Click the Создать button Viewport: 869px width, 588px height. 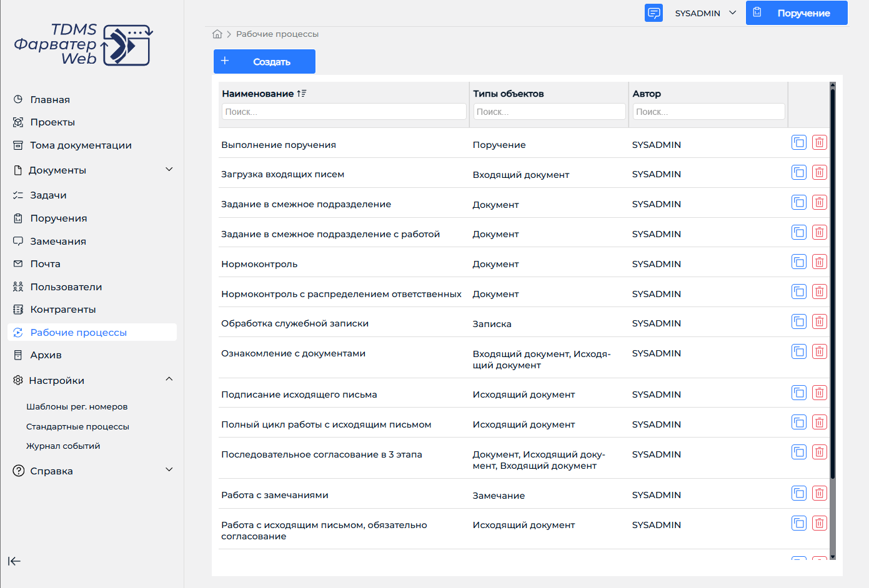[x=264, y=62]
